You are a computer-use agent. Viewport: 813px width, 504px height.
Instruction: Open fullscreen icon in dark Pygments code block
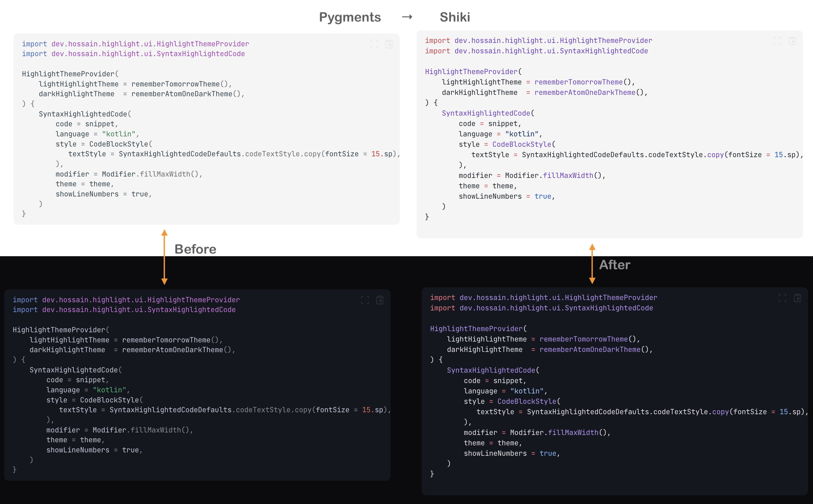coord(365,300)
